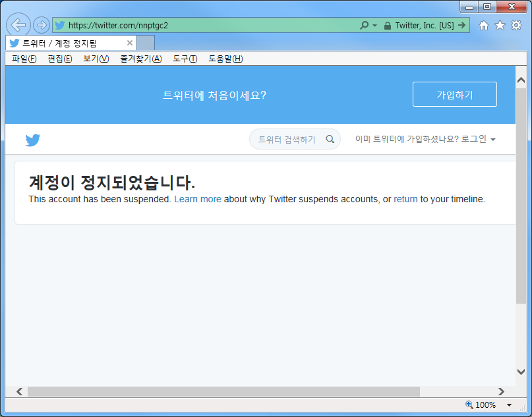
Task: Focus the 트위터 검색하기 search field
Action: [295, 139]
